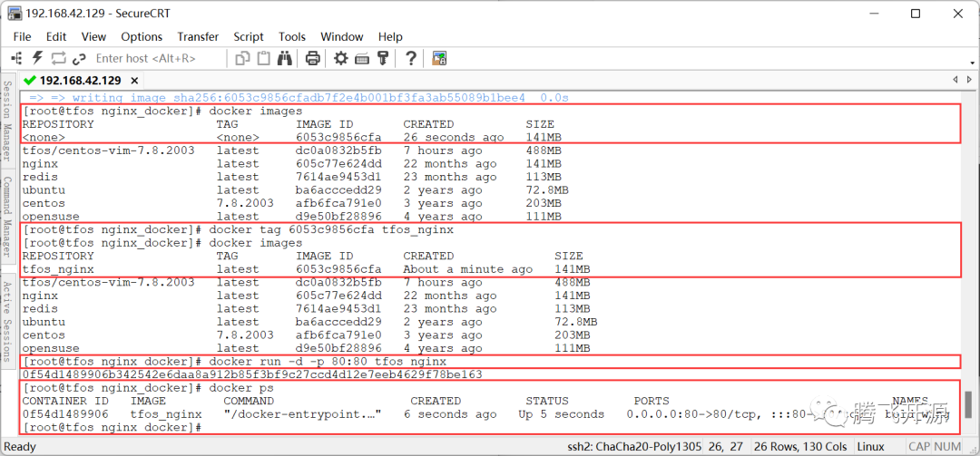Click the 'docker tag 6053c9856cfa tfos_nginx' command line
Screen dimensions: 980x456
tap(331, 229)
